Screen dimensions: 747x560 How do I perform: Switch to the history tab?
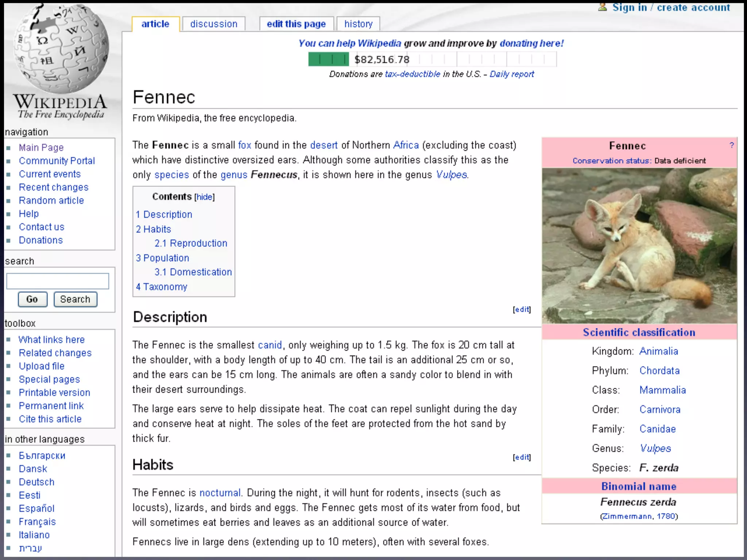click(x=358, y=24)
